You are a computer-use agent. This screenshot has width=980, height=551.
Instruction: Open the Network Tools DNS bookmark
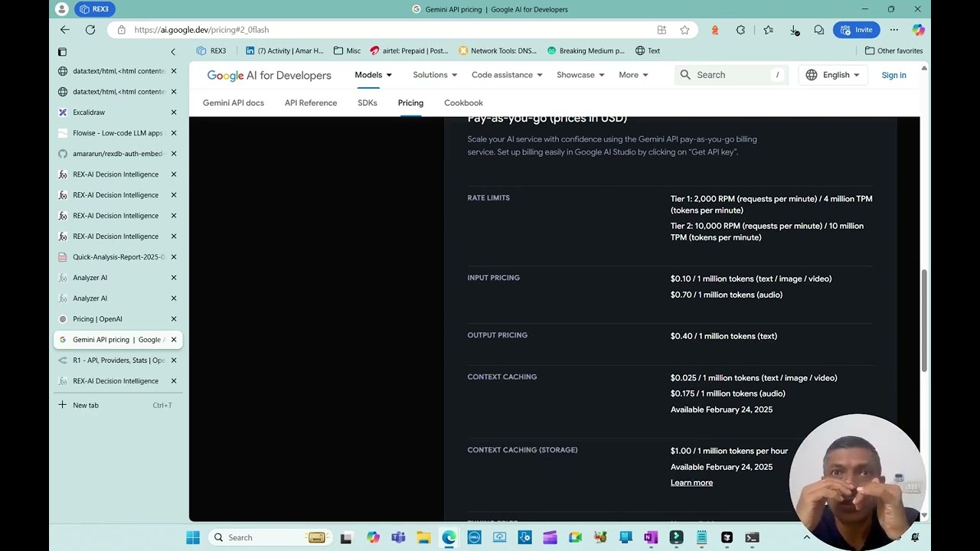click(x=498, y=51)
